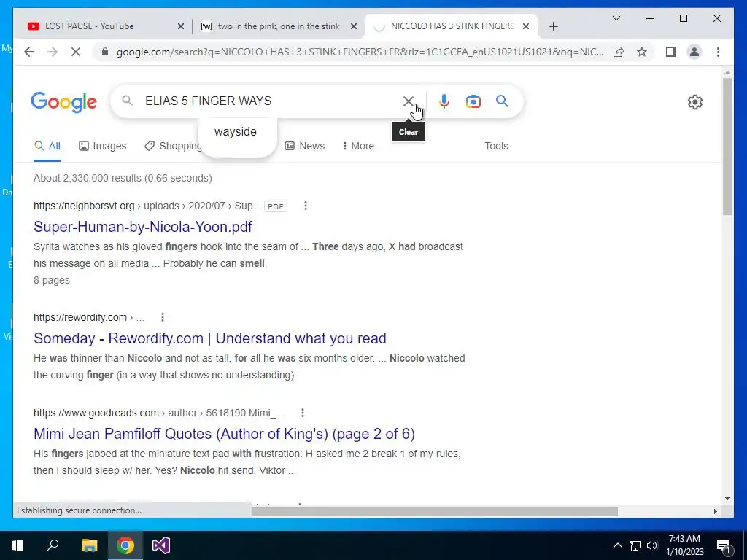Viewport: 747px width, 560px height.
Task: Click Chrome taskbar icon
Action: click(125, 545)
